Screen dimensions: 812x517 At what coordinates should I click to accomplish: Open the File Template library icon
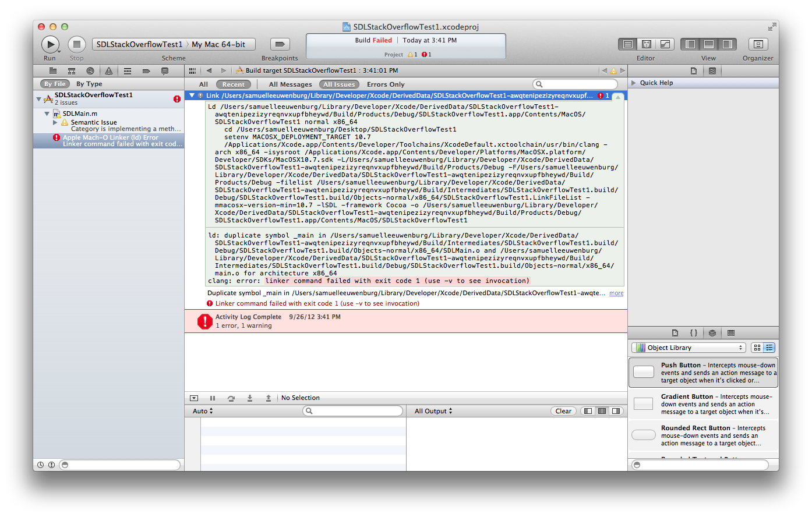pyautogui.click(x=675, y=333)
